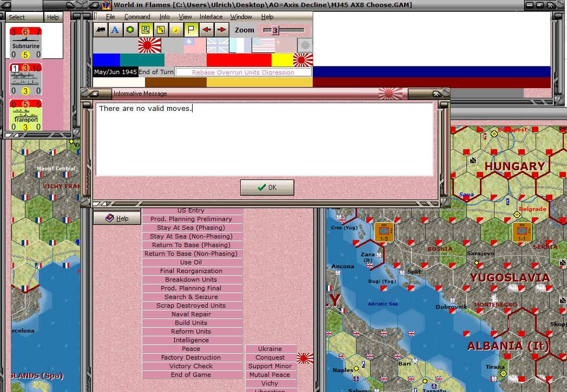Screen dimensions: 567x392
Task: Click the green hexagon toolbar icon
Action: [x=130, y=30]
